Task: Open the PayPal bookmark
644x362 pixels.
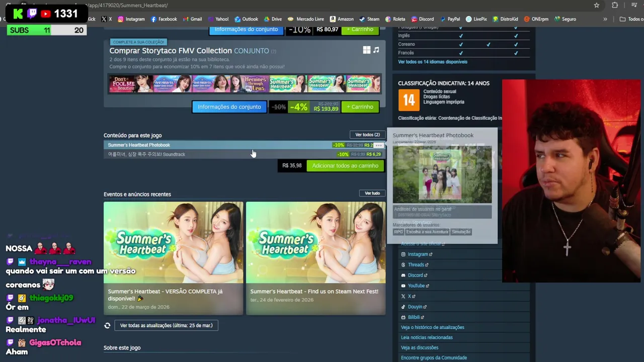Action: (450, 19)
